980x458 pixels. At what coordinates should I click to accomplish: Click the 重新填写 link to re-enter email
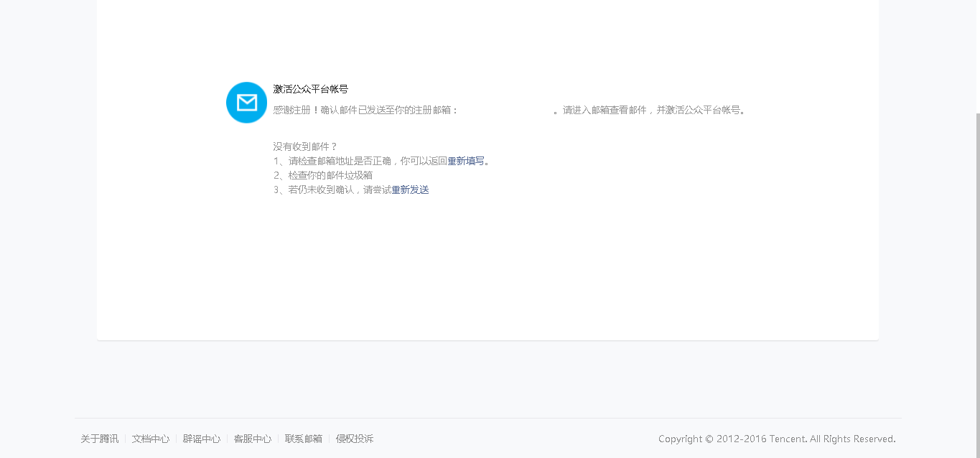[466, 161]
